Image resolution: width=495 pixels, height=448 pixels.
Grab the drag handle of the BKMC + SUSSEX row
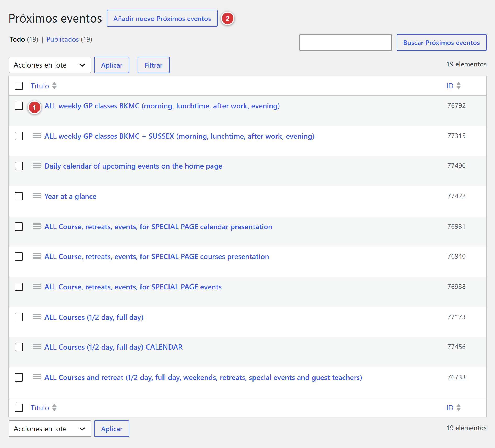[x=37, y=136]
